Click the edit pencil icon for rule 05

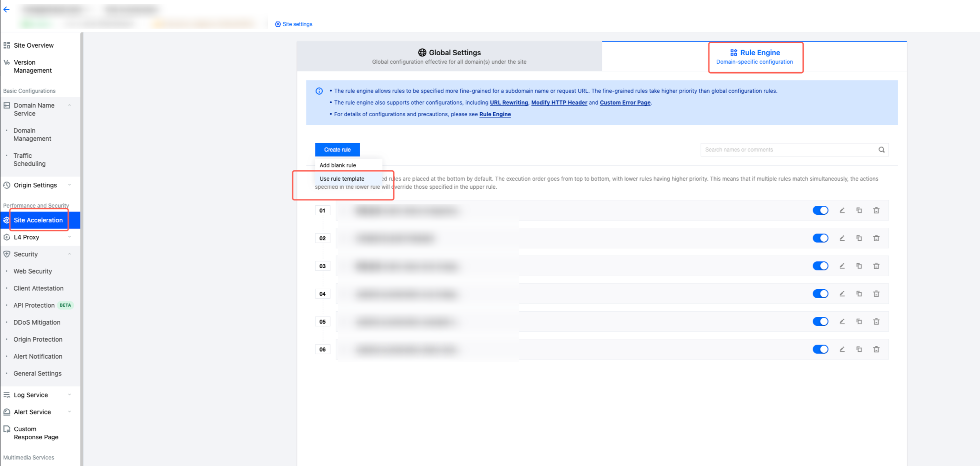point(842,322)
